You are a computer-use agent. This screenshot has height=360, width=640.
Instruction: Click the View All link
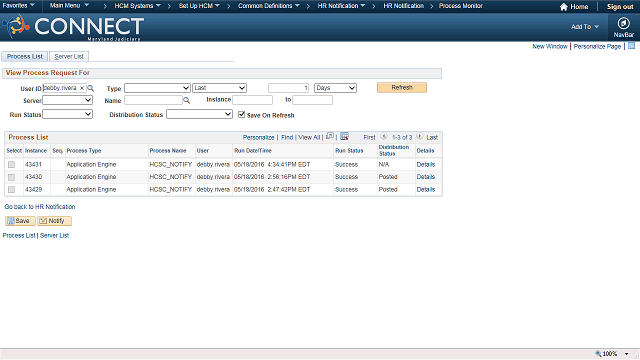point(309,137)
